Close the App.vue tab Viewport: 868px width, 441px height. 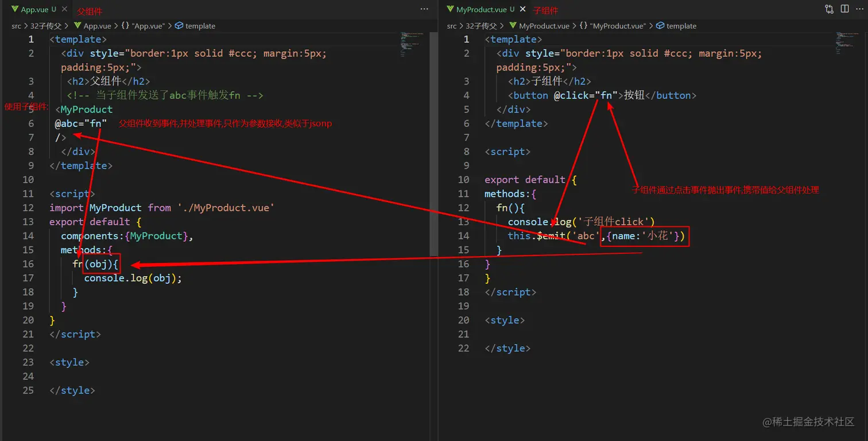pos(64,9)
